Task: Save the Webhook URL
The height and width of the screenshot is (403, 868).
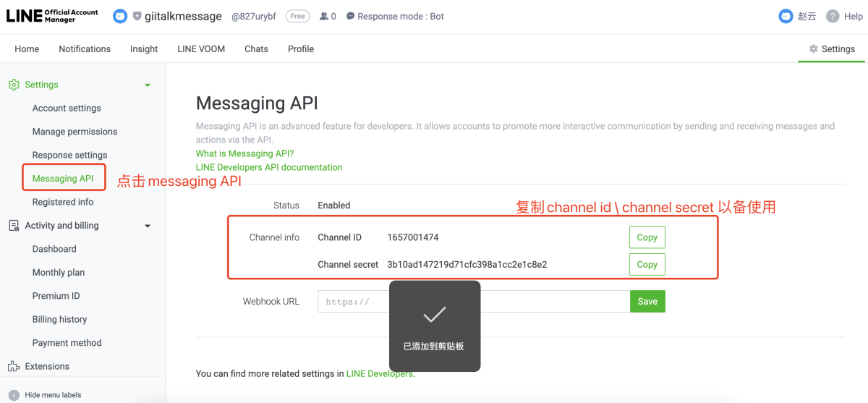Action: (647, 301)
